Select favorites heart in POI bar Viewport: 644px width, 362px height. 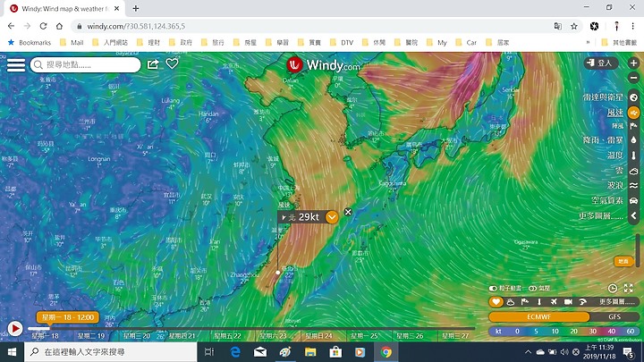click(496, 302)
